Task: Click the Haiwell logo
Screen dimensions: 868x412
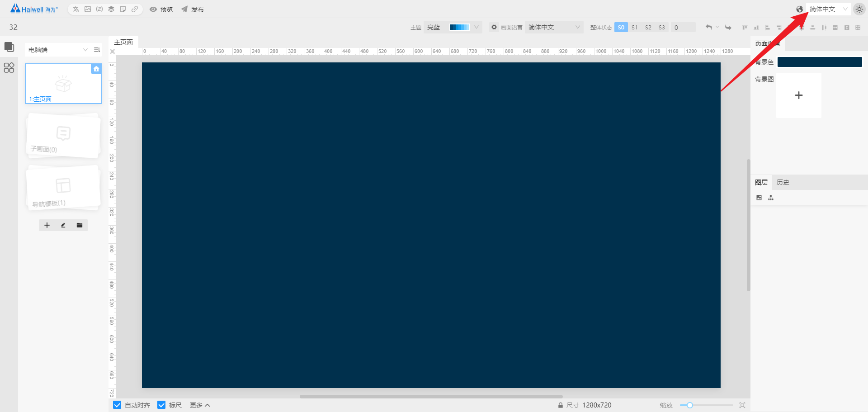Action: [34, 9]
